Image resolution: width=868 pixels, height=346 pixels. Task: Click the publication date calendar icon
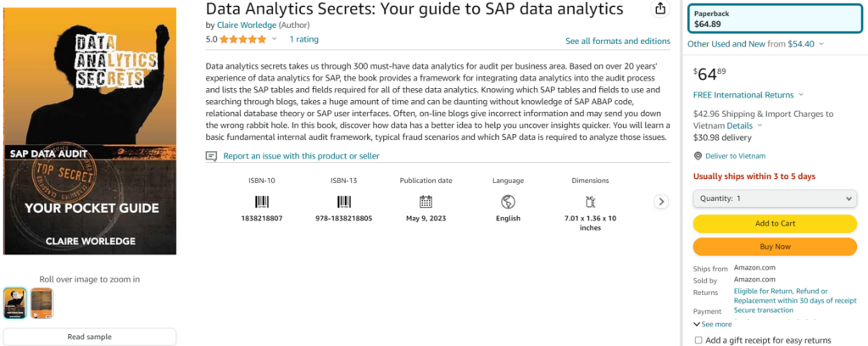[x=426, y=202]
